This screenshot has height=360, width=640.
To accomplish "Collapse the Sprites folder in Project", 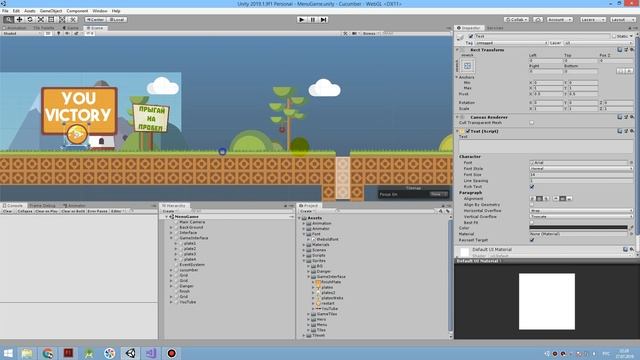I will click(x=304, y=261).
